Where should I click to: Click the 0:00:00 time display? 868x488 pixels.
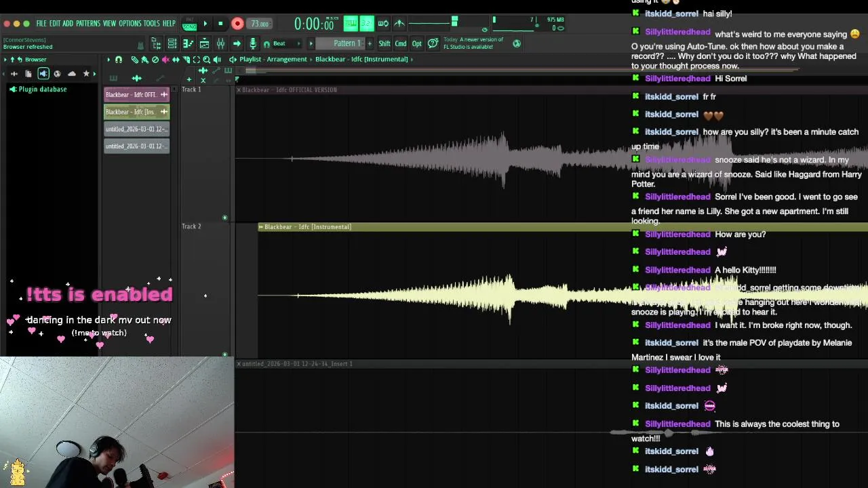[x=314, y=24]
